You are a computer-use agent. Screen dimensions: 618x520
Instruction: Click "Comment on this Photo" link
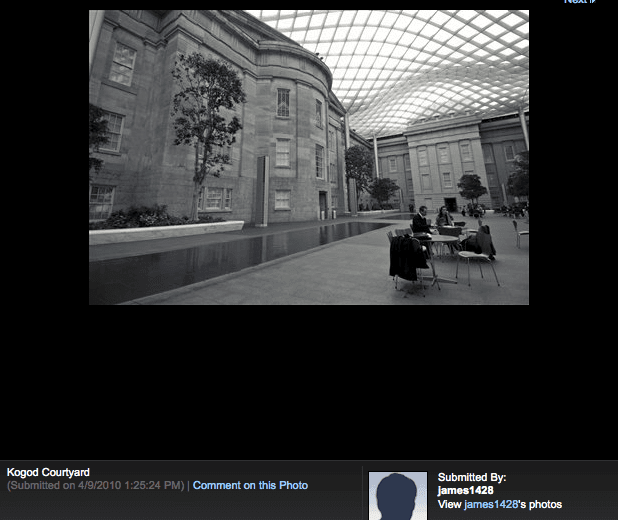click(x=250, y=486)
